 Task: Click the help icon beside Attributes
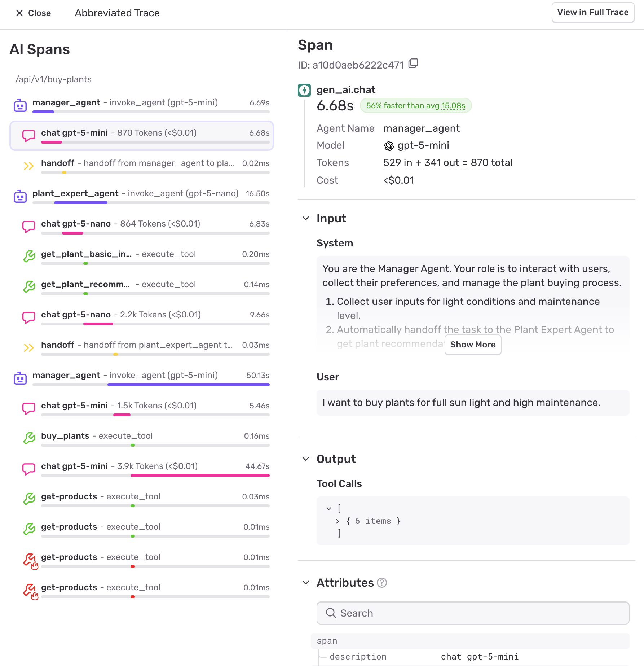point(383,582)
